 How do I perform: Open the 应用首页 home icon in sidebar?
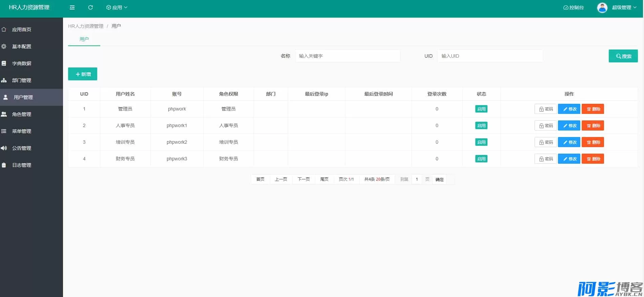coord(4,29)
